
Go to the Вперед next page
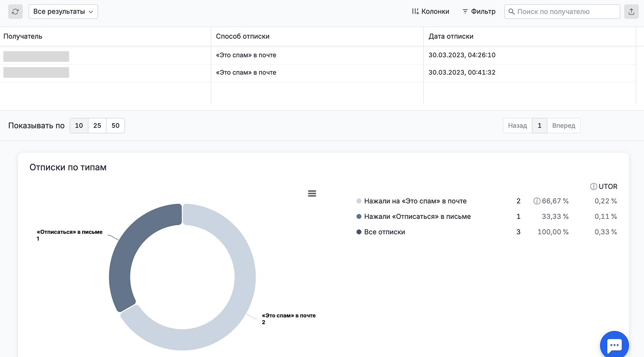[x=563, y=126]
